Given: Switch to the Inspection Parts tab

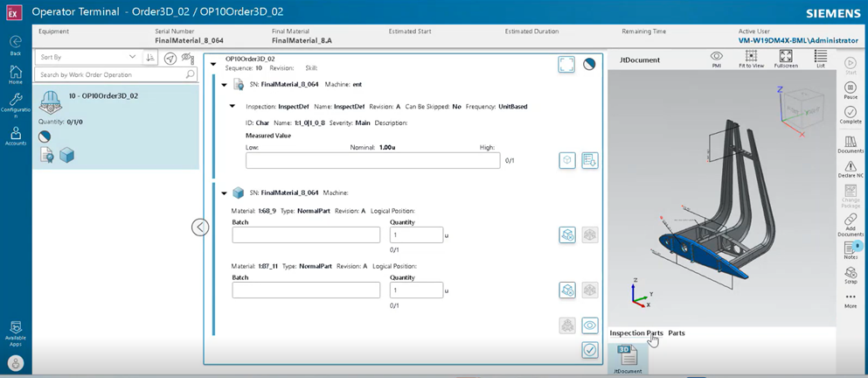Looking at the screenshot, I should coord(635,333).
